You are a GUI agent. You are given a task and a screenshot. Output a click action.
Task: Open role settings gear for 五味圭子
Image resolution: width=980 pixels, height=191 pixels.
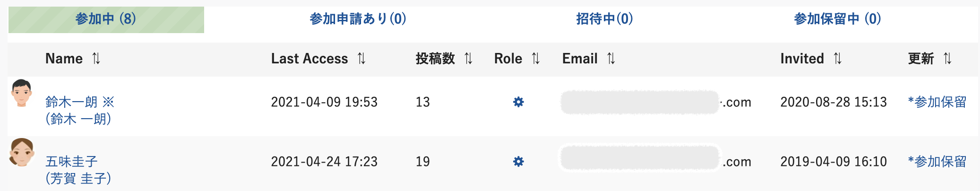pyautogui.click(x=518, y=162)
